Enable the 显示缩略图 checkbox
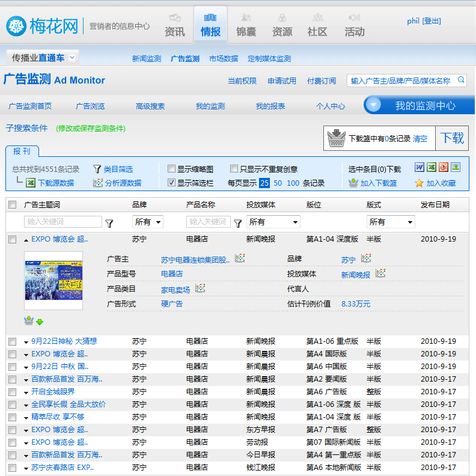The height and width of the screenshot is (476, 476). coord(171,168)
